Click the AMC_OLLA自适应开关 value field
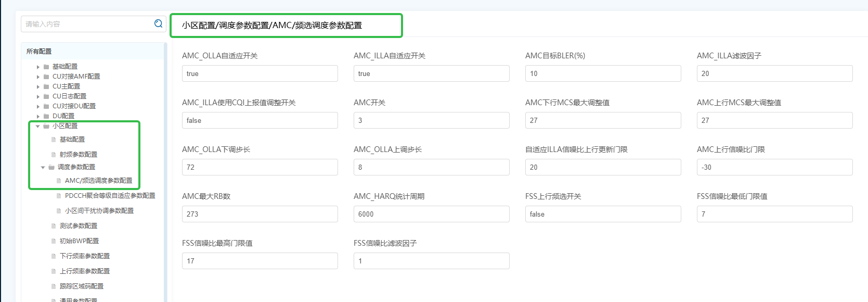The height and width of the screenshot is (302, 868). tap(260, 73)
